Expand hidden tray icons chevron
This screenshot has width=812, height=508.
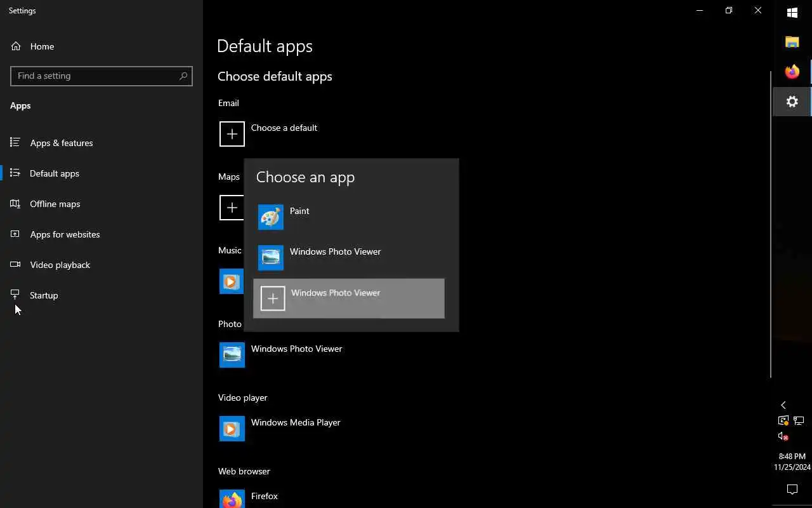tap(783, 405)
